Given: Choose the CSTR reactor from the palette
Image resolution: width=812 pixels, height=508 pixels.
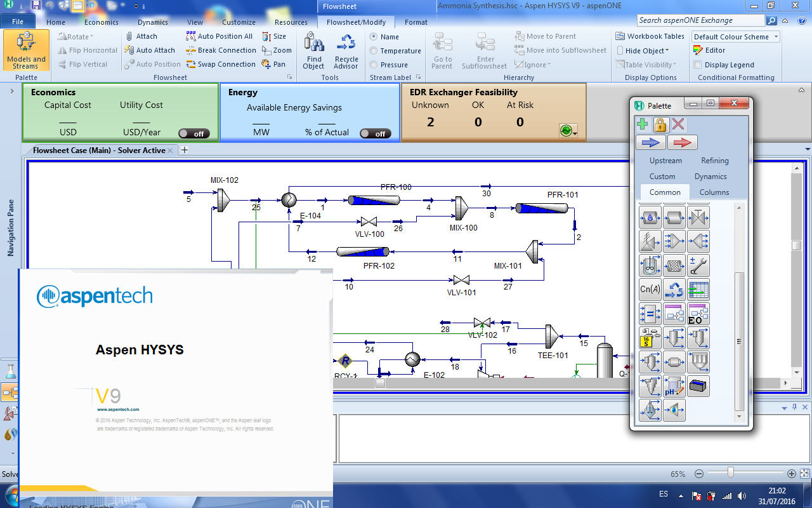Looking at the screenshot, I should coord(650,265).
